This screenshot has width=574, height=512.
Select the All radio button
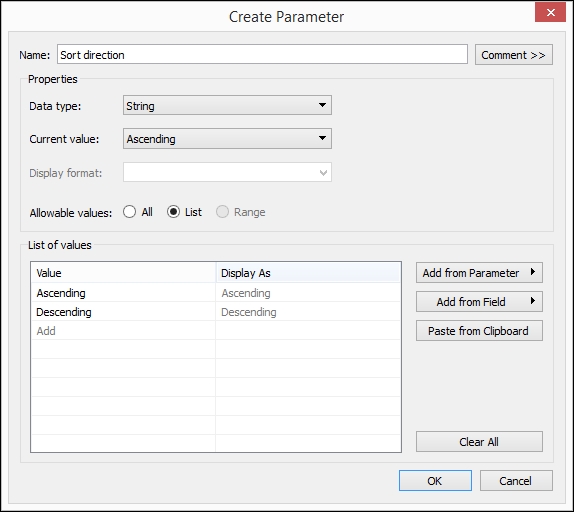(130, 212)
